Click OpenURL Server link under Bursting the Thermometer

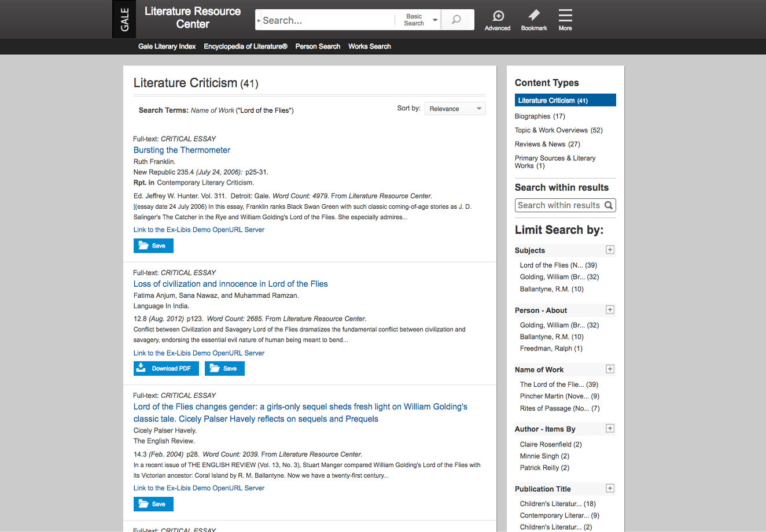199,230
